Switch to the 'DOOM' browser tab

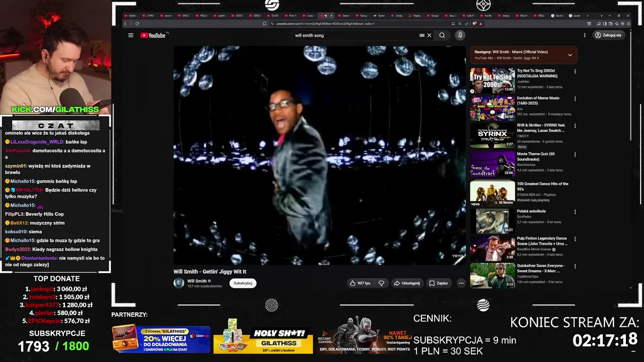pos(274,16)
